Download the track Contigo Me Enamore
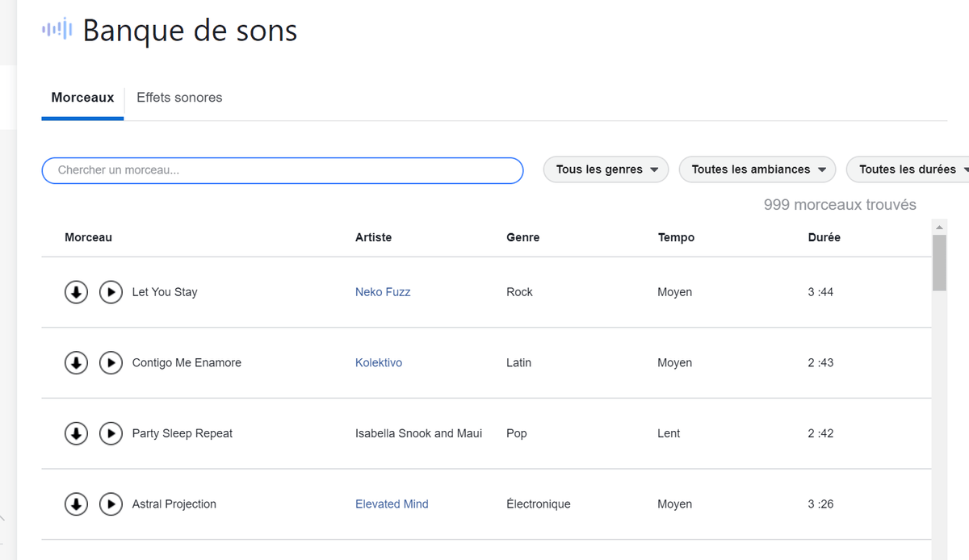This screenshot has height=560, width=969. pos(76,363)
